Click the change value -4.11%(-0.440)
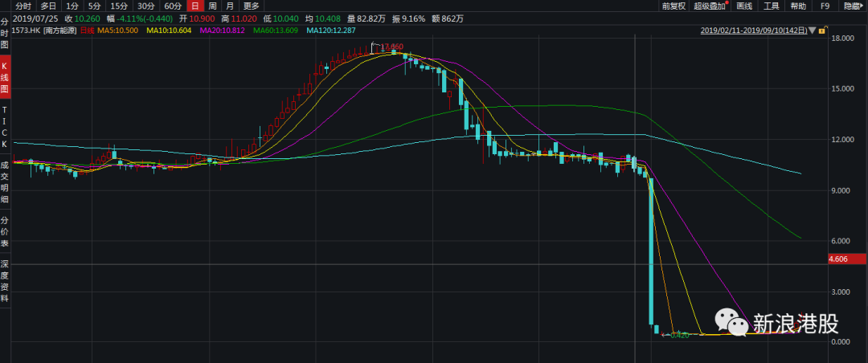The width and height of the screenshot is (868, 363). 145,18
